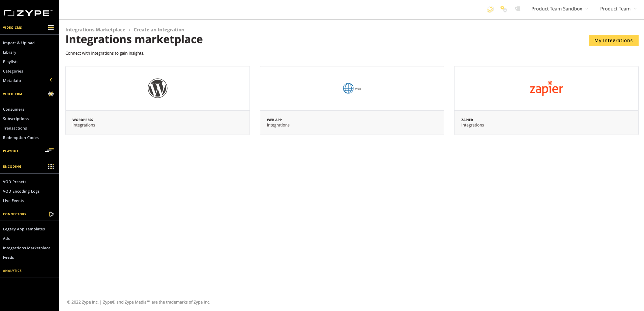Go to Library in the sidebar
Viewport: 644px width, 311px height.
(10, 52)
